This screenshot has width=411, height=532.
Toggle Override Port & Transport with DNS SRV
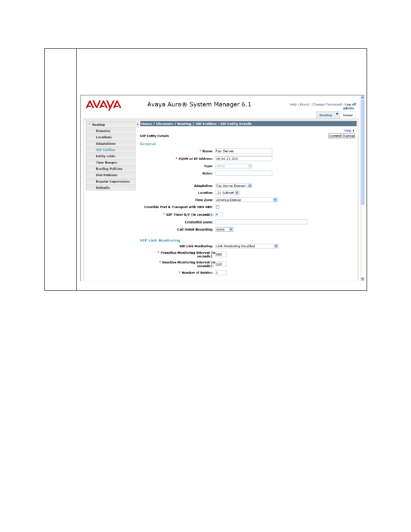tap(218, 207)
